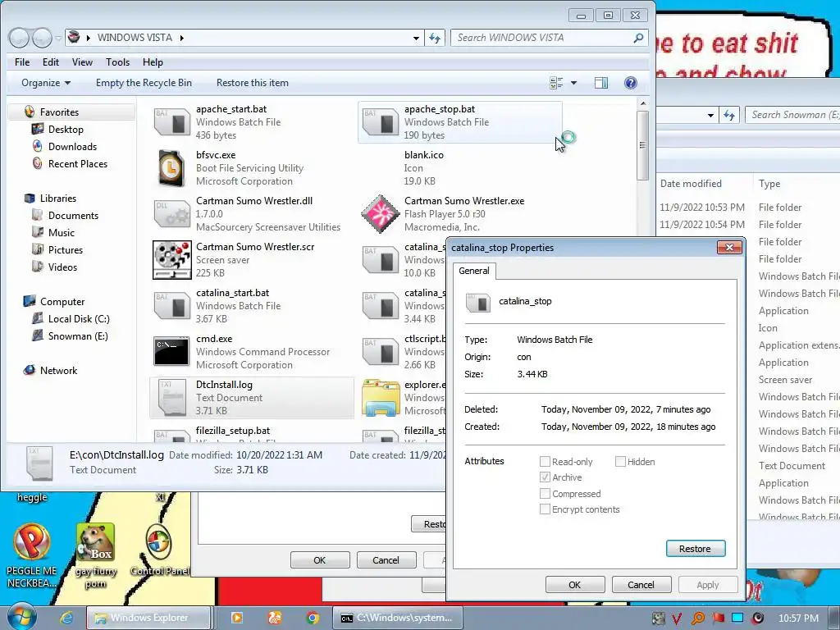Click Cancel in catalina_stop Properties
Viewport: 840px width, 630px height.
pyautogui.click(x=641, y=584)
